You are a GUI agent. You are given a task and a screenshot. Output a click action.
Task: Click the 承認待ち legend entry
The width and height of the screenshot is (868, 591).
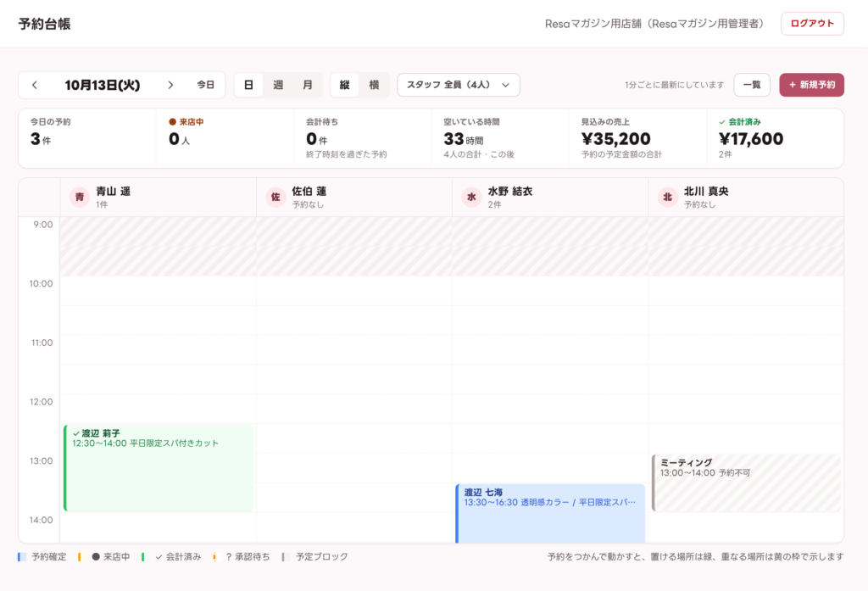(x=242, y=556)
